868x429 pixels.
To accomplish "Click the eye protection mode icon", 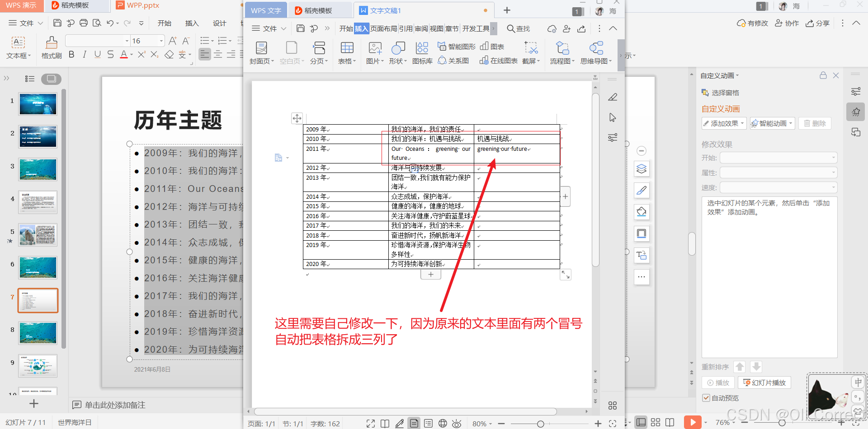I will (x=457, y=424).
